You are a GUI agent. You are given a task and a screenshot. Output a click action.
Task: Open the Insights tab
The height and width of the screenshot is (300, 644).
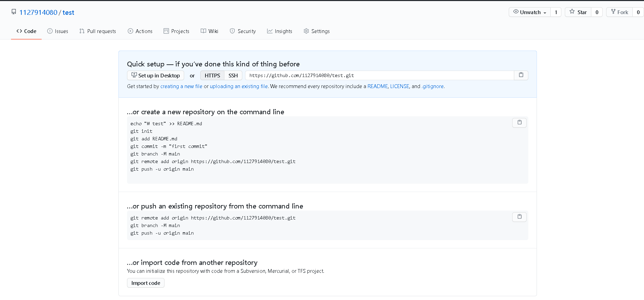pos(279,31)
